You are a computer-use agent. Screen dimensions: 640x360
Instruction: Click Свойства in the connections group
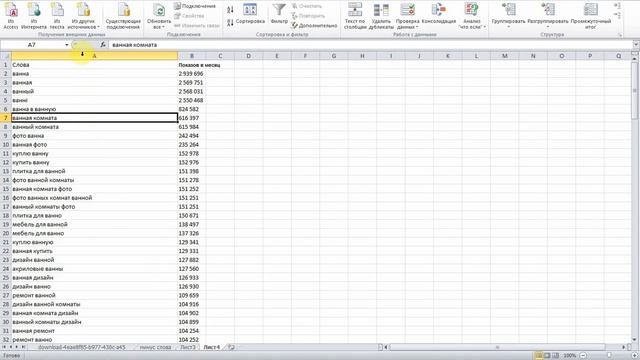coord(189,16)
